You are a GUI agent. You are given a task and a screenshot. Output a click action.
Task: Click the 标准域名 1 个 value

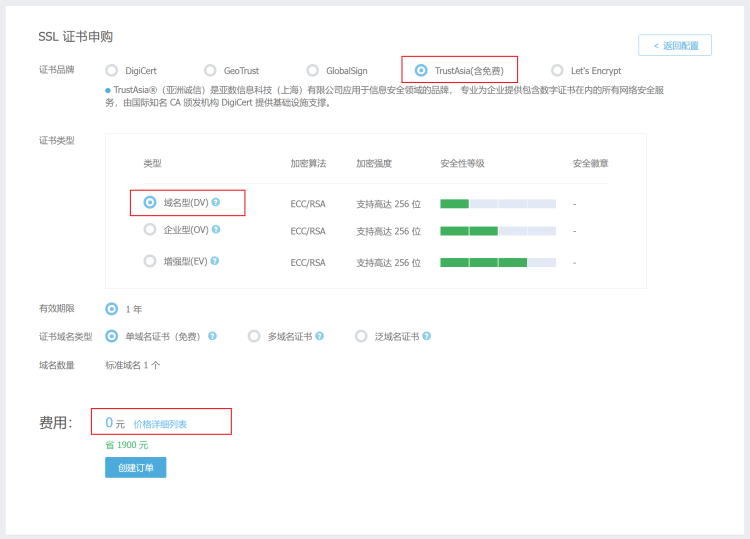pos(132,365)
